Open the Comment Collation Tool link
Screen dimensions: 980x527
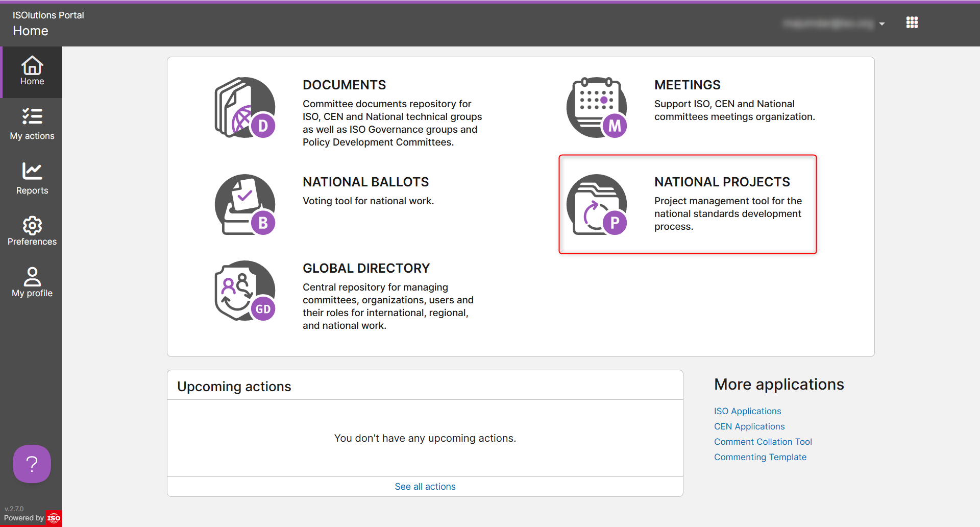(x=763, y=442)
